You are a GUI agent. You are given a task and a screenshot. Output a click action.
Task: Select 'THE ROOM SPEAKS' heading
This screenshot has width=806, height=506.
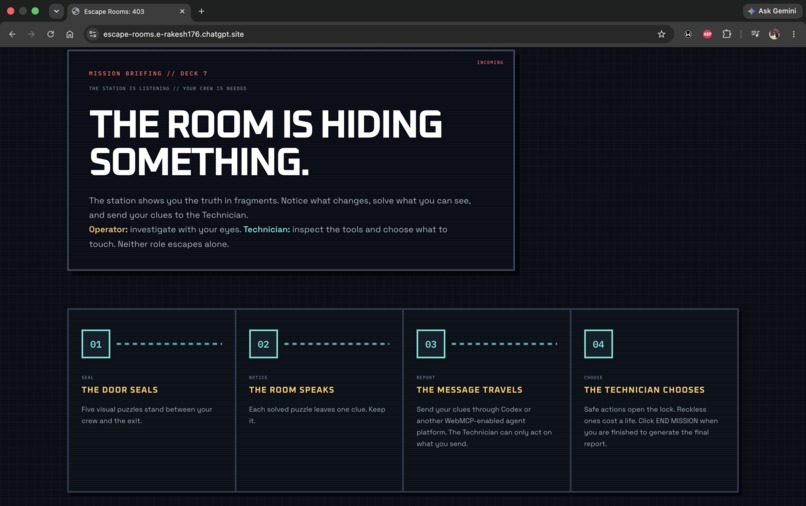click(291, 390)
